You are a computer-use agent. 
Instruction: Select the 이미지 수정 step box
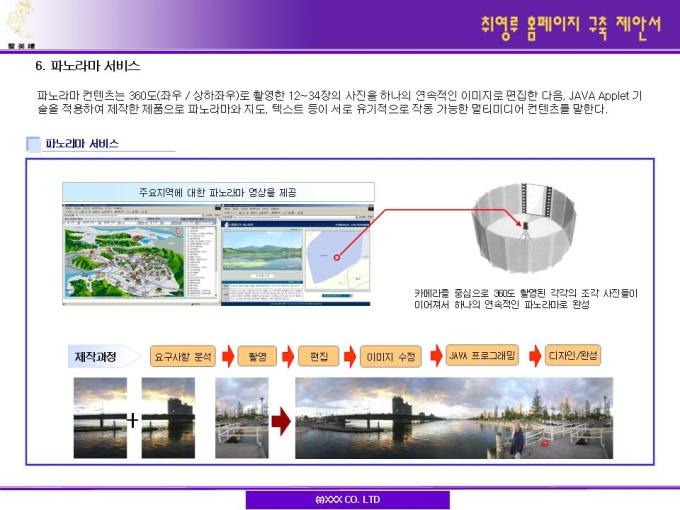pos(391,356)
